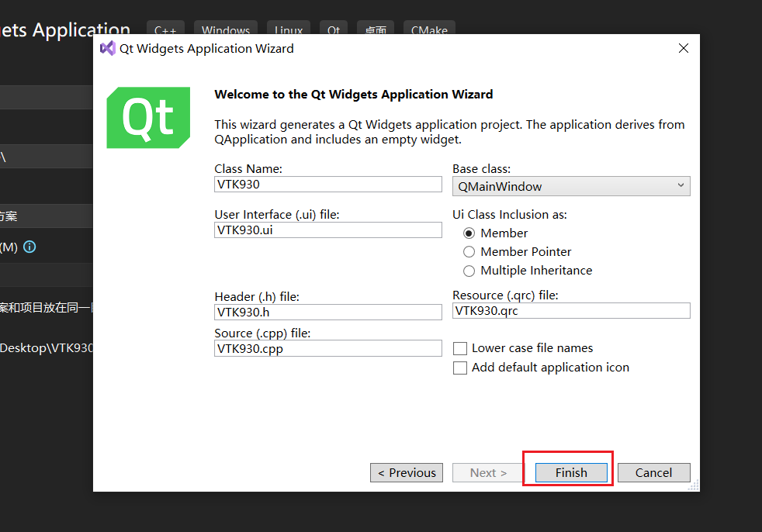Click the Header .h file field
The height and width of the screenshot is (532, 762).
click(x=328, y=312)
